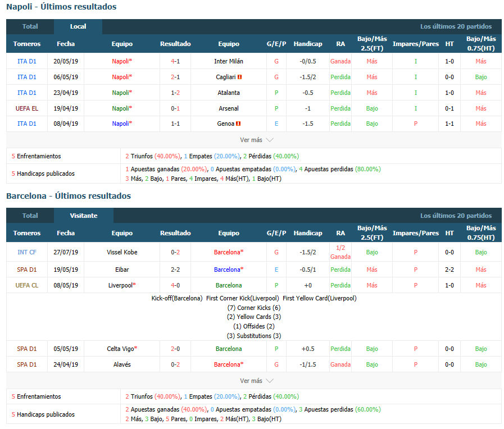Open Inter Milán team link
Screen dimensions: 504x429
[229, 61]
